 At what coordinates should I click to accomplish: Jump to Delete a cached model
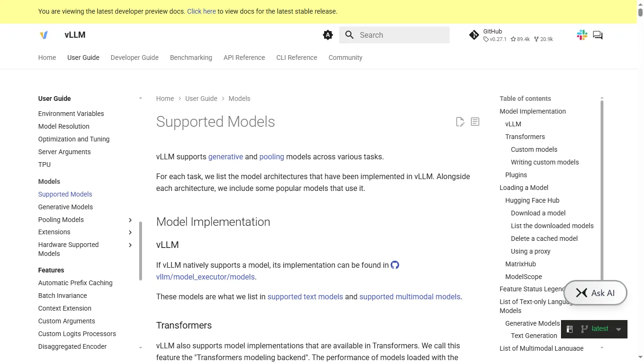(544, 239)
